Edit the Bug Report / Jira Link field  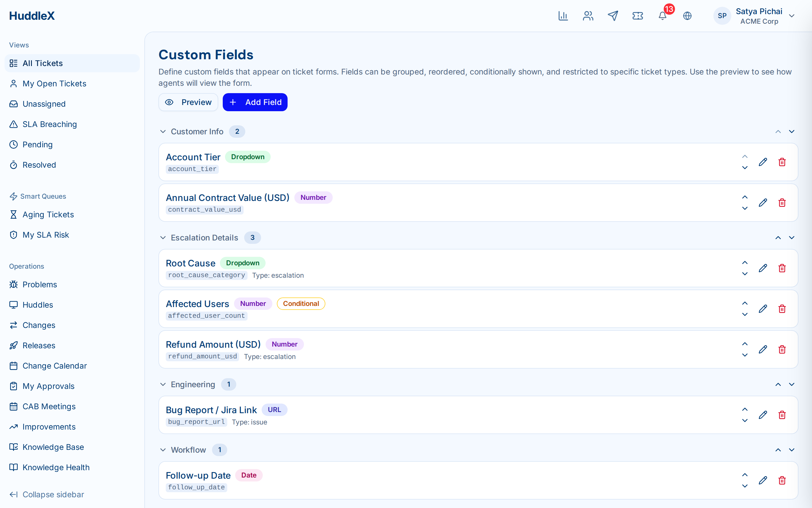tap(763, 415)
